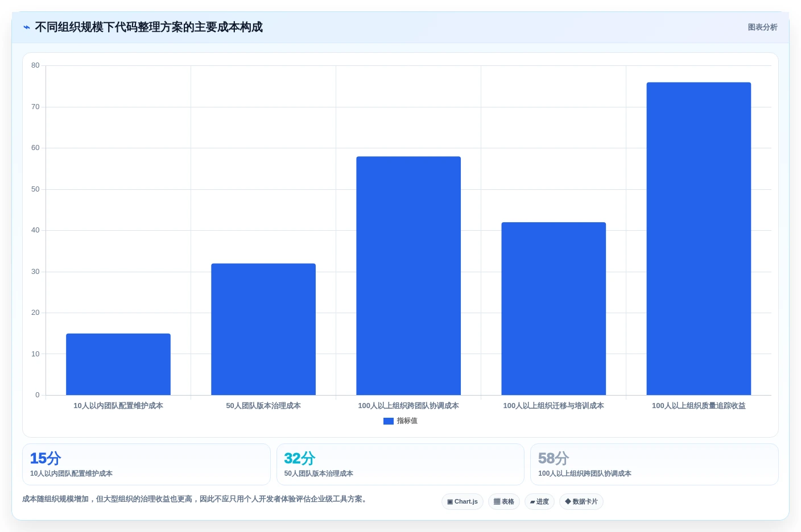The image size is (801, 532).
Task: Click the summary text starting with 成本随组织规模增加
Action: (196, 499)
